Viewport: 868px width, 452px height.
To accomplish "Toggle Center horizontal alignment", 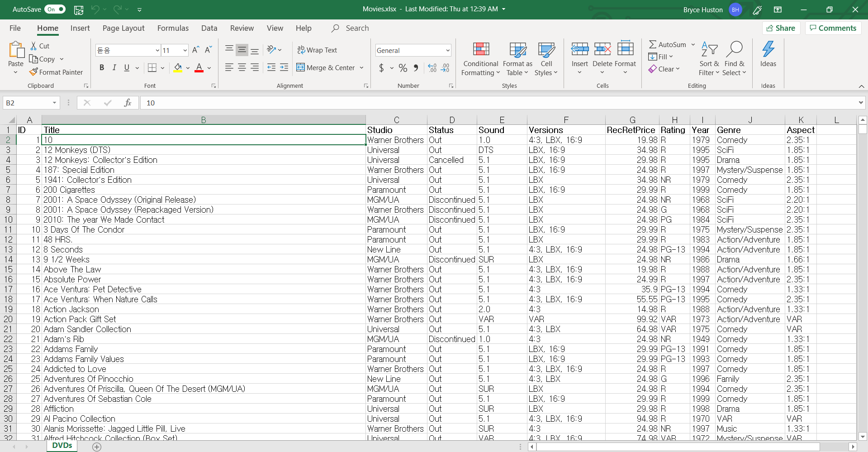I will 242,67.
